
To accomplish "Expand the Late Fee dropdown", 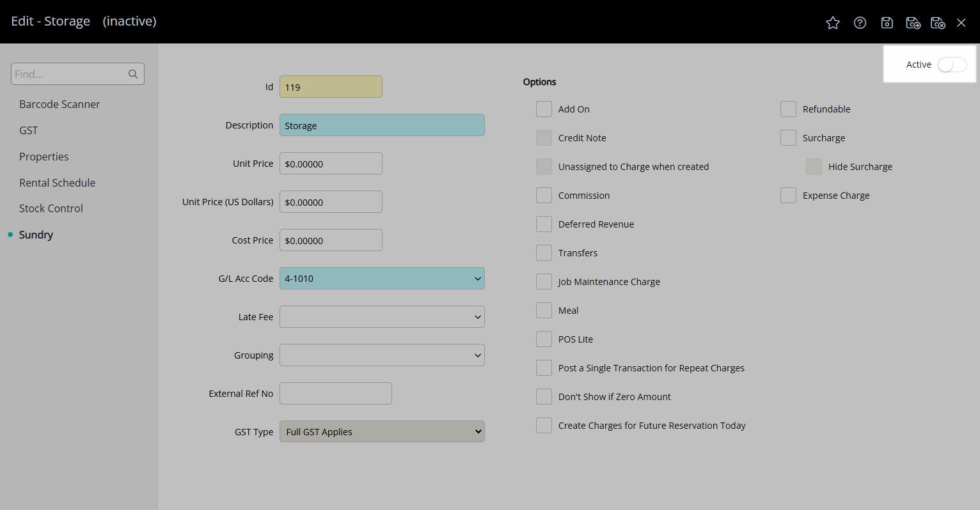I will (x=382, y=317).
